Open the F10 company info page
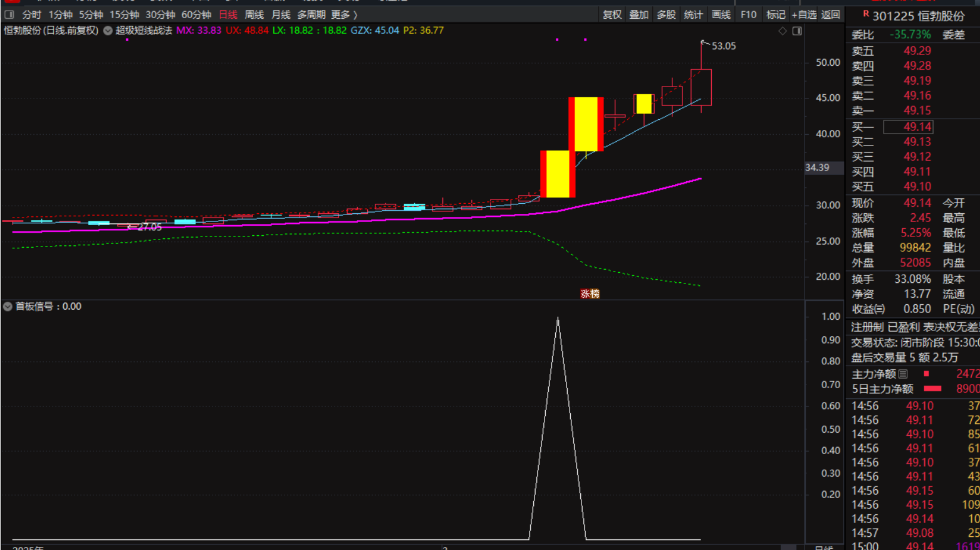This screenshot has width=980, height=550. 748,14
